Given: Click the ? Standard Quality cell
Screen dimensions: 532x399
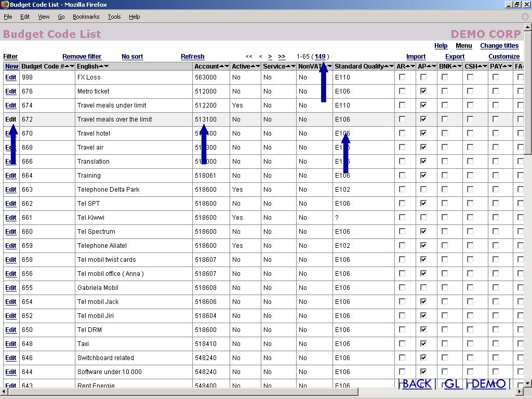Looking at the screenshot, I should tap(363, 218).
